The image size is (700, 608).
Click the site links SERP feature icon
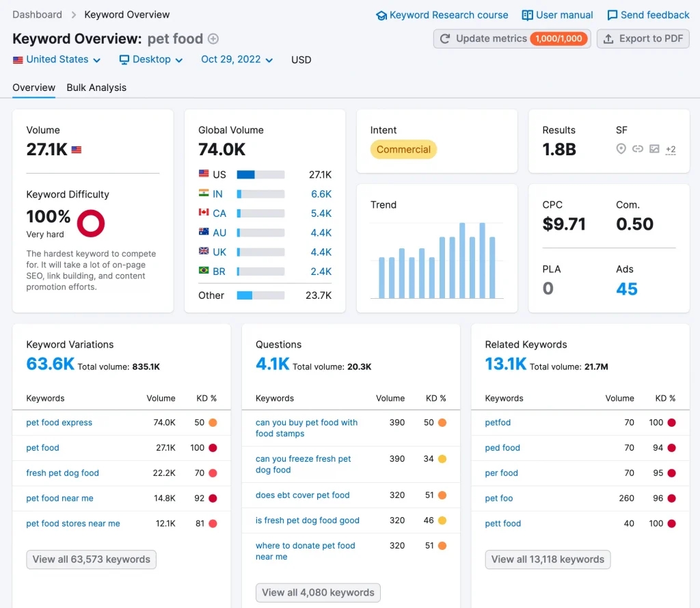[638, 149]
